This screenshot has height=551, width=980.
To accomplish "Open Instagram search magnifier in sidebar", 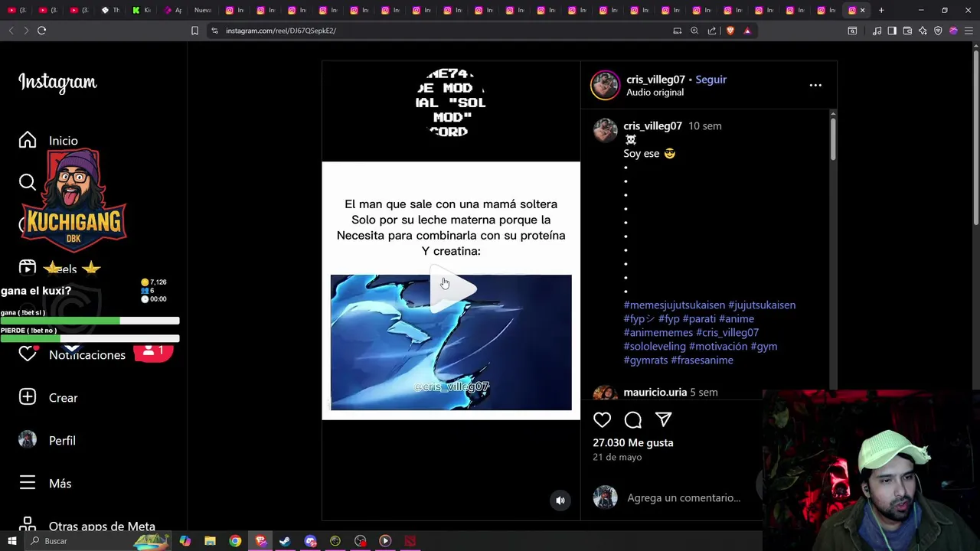I will coord(28,182).
